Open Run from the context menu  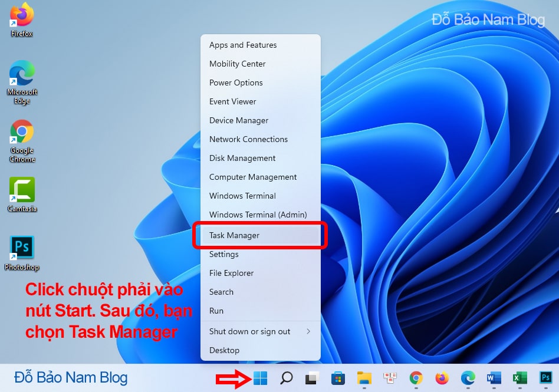coord(261,311)
